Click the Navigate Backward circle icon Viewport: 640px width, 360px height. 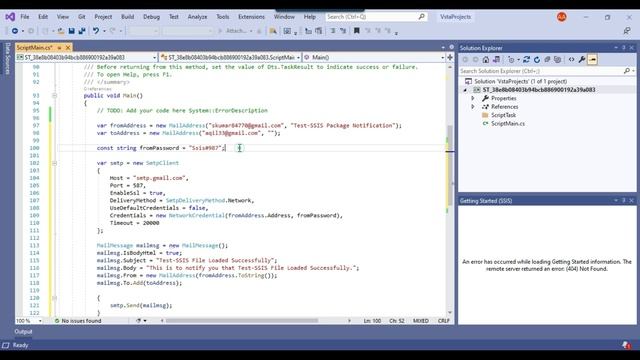(15, 31)
